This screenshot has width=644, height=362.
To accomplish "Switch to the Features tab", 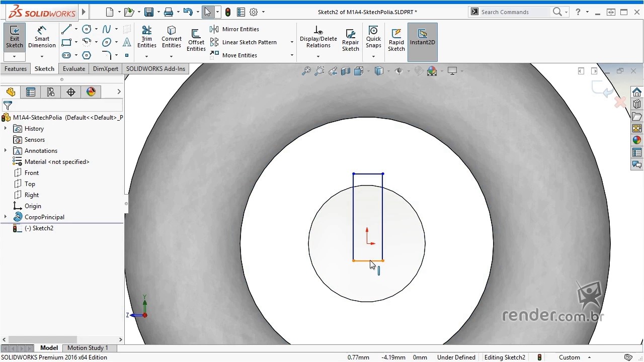I will tap(16, 69).
